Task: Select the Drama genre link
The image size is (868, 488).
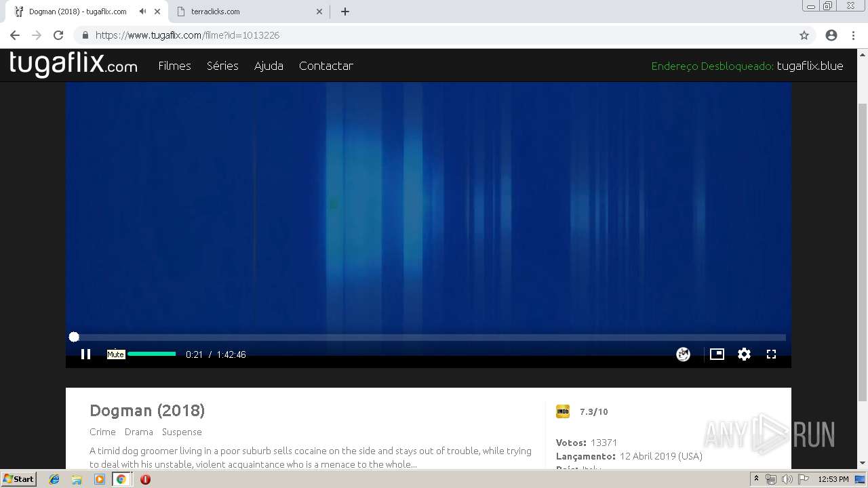Action: click(138, 432)
